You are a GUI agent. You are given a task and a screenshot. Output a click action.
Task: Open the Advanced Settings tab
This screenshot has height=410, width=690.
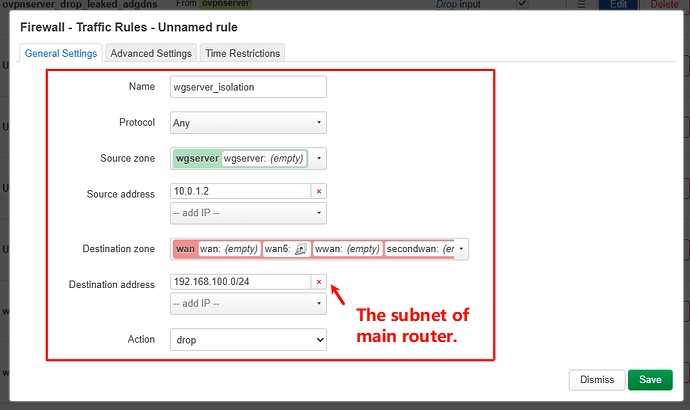point(151,53)
